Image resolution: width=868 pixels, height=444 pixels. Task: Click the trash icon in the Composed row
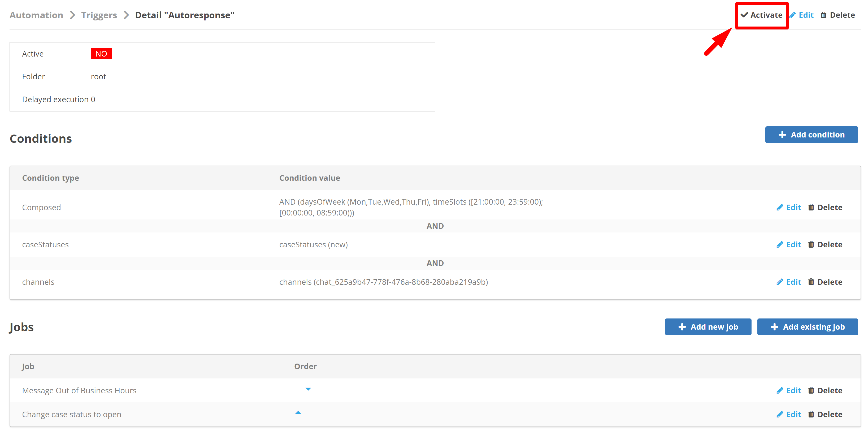[x=811, y=207]
